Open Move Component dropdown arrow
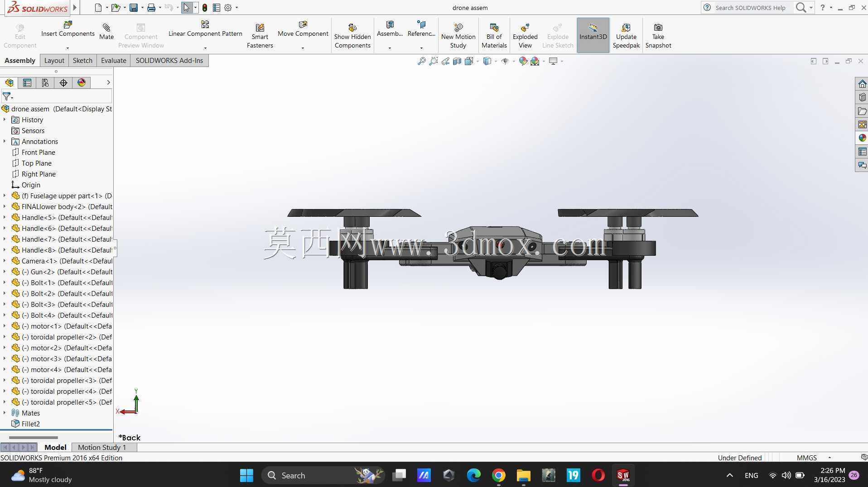This screenshot has width=868, height=487. 303,48
